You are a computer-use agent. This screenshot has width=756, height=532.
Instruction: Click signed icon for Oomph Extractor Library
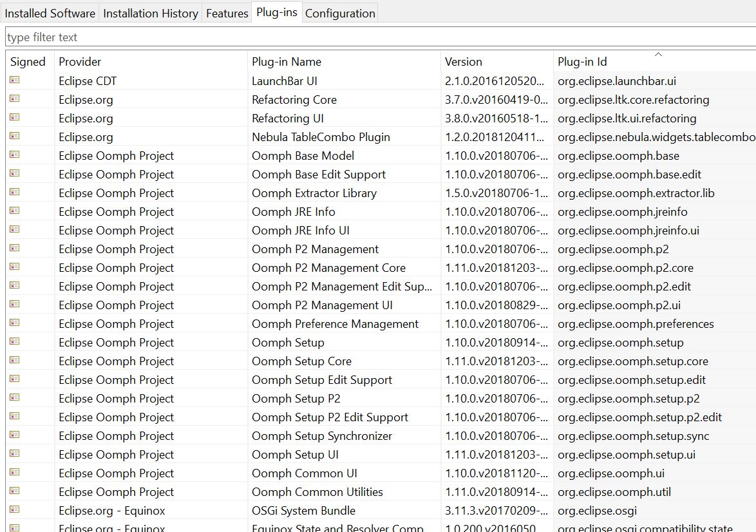coord(14,192)
